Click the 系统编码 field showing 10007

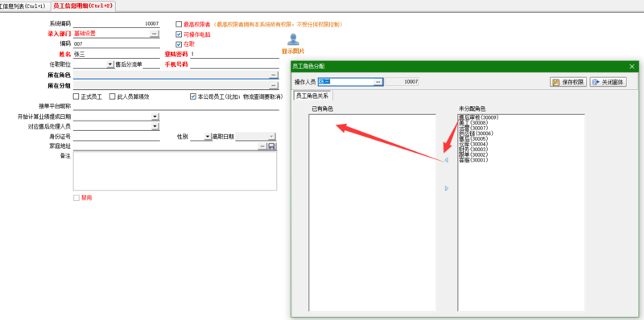116,24
